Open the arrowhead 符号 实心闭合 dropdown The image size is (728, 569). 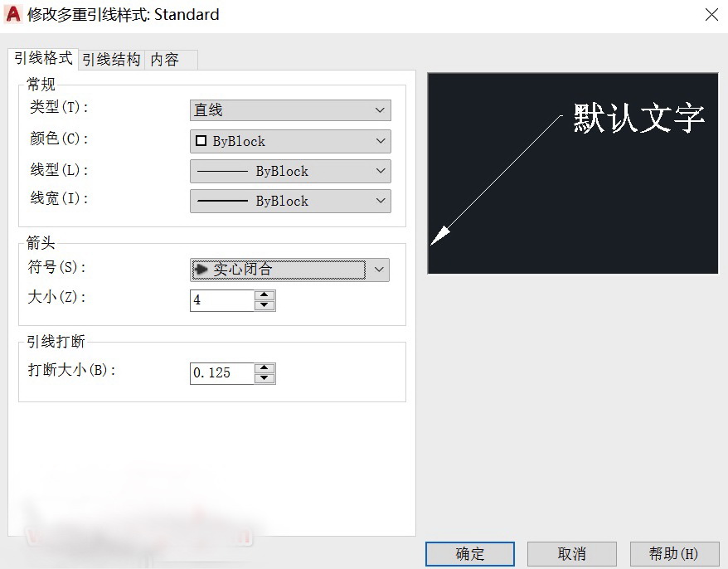pyautogui.click(x=289, y=270)
